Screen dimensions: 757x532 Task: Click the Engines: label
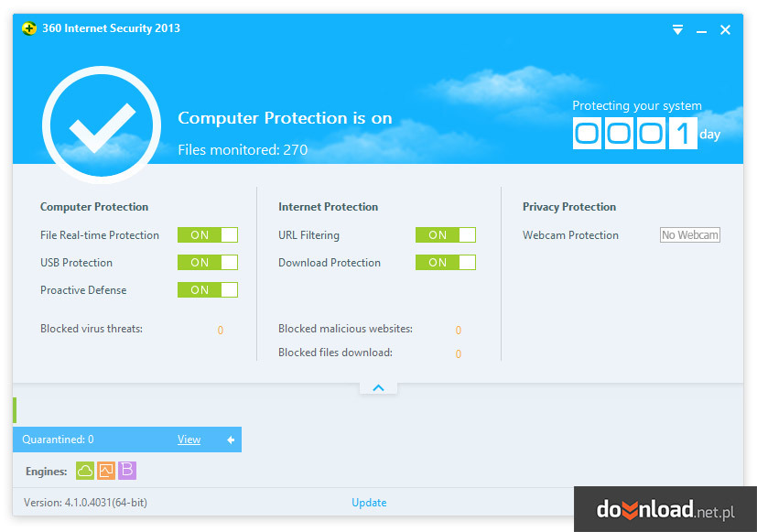point(47,472)
